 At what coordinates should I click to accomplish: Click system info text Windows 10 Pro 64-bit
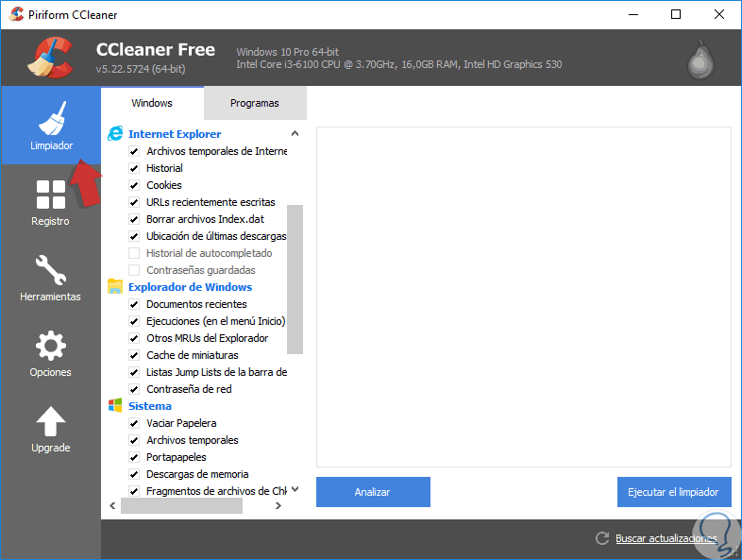287,52
